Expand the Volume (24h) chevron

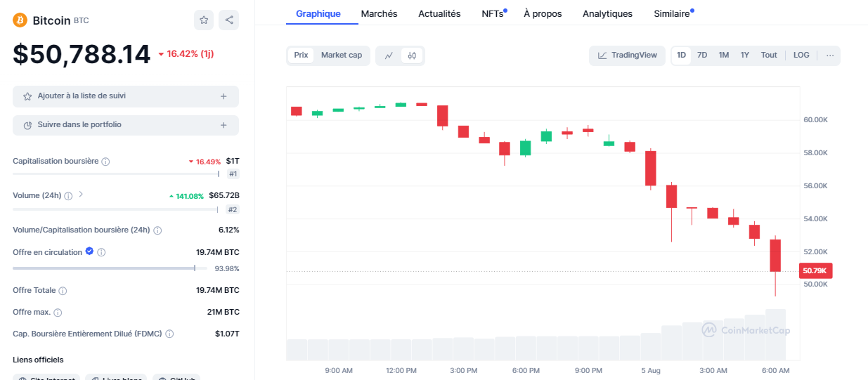tap(81, 195)
